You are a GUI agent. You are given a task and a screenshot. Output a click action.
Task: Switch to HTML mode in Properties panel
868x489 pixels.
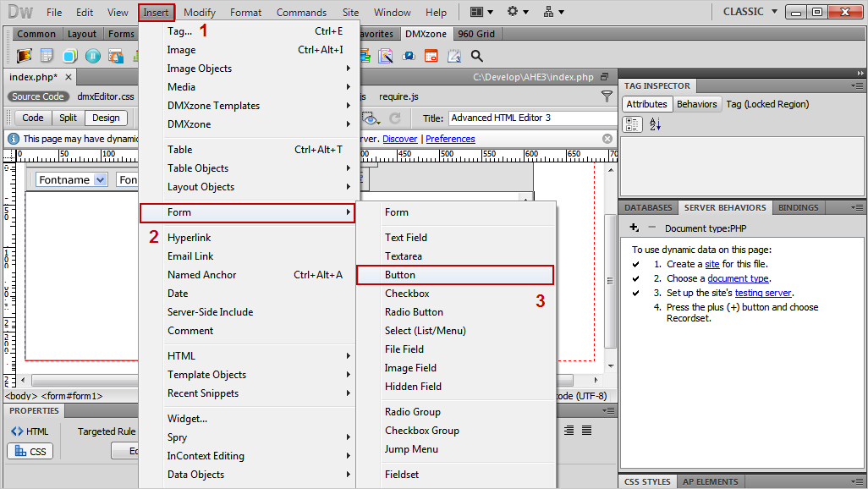tap(30, 431)
